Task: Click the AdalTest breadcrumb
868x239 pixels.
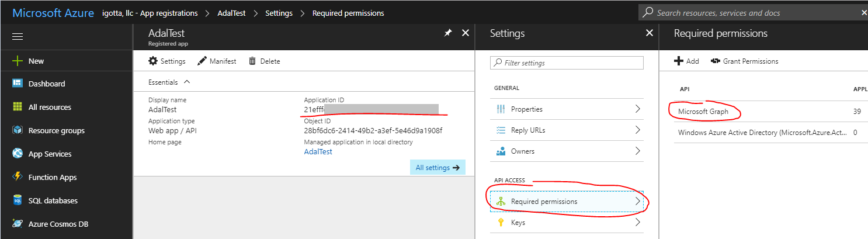Action: 232,13
